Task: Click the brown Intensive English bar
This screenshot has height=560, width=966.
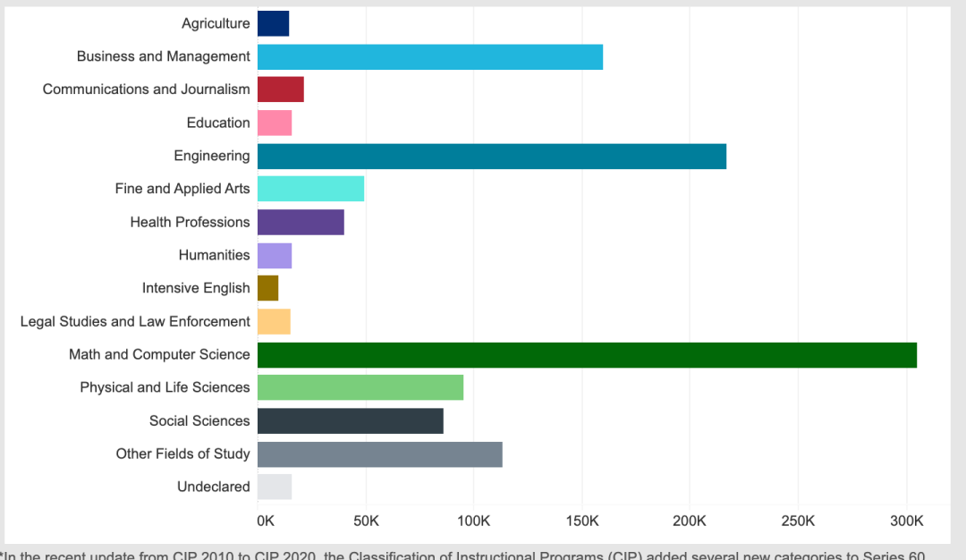Action: coord(267,288)
